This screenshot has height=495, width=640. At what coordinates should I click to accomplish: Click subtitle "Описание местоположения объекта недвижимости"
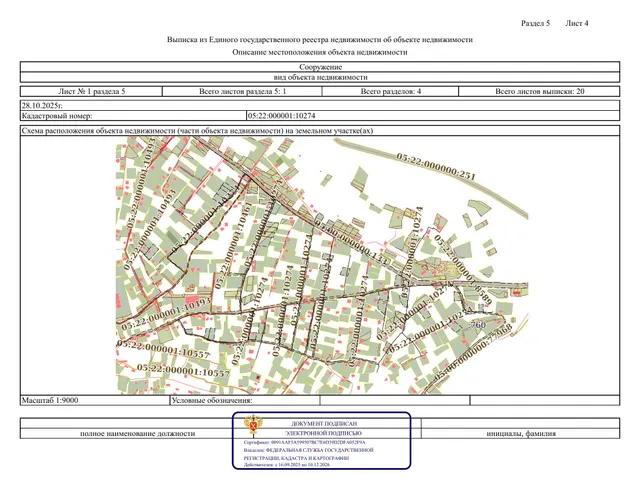pyautogui.click(x=320, y=52)
